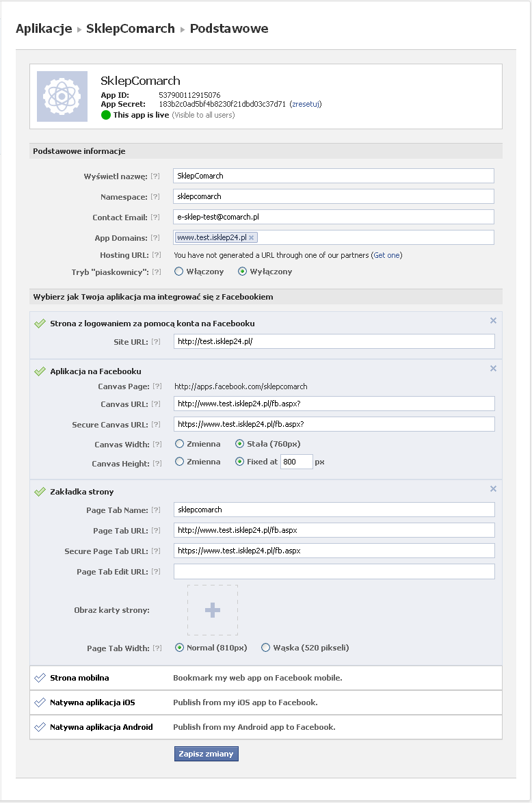Click checkmark icon for Natywna aplikacja Android

[x=40, y=726]
